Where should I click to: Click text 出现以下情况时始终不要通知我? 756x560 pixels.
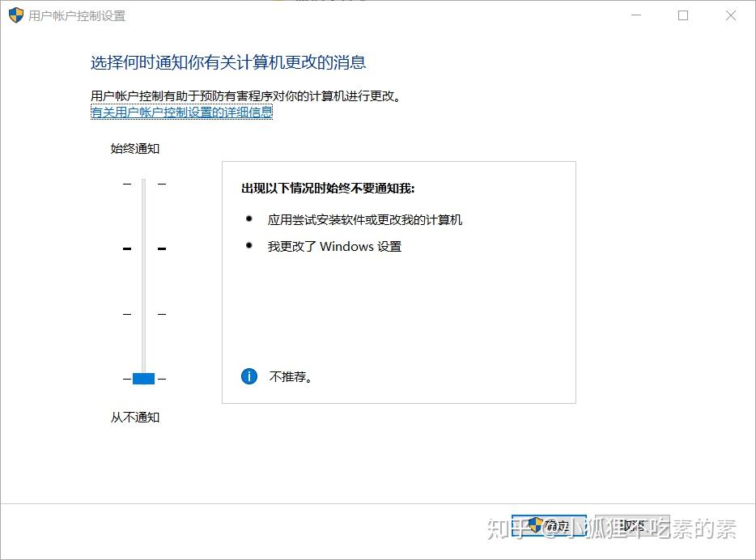pyautogui.click(x=328, y=188)
